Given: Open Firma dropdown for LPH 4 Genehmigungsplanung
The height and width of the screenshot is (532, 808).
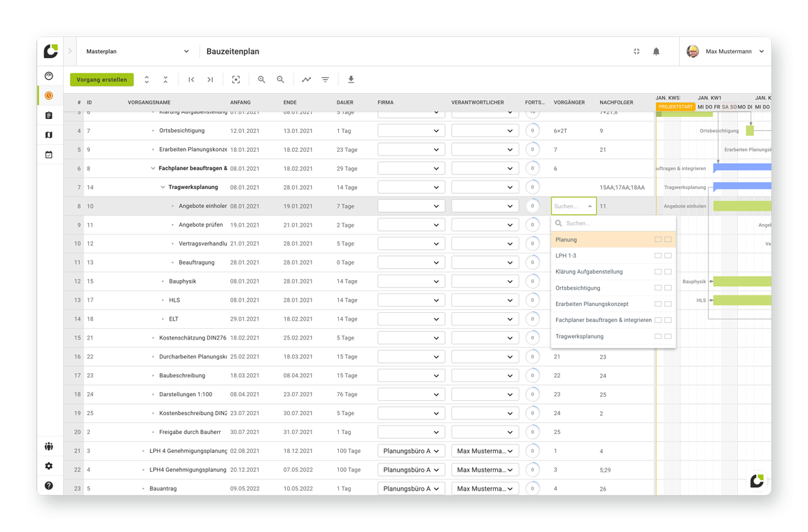Looking at the screenshot, I should click(411, 451).
